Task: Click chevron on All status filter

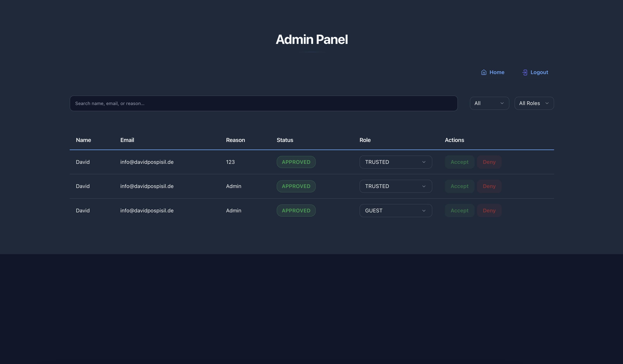Action: click(502, 103)
